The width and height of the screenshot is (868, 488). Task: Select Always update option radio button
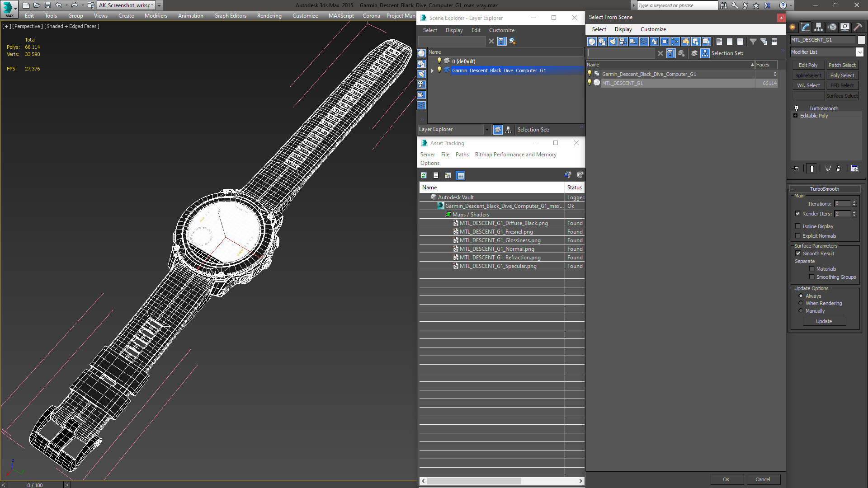(x=801, y=296)
